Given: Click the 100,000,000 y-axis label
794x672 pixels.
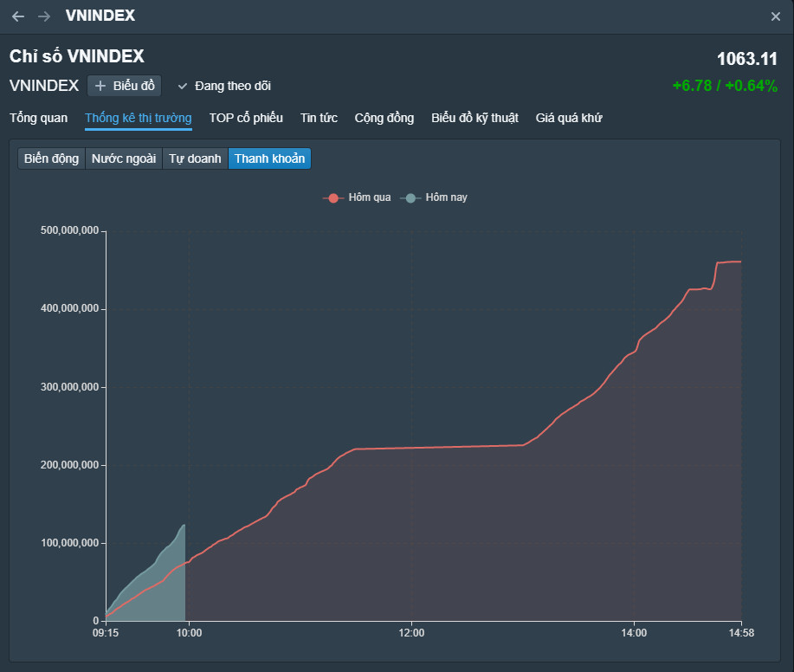Looking at the screenshot, I should (70, 543).
